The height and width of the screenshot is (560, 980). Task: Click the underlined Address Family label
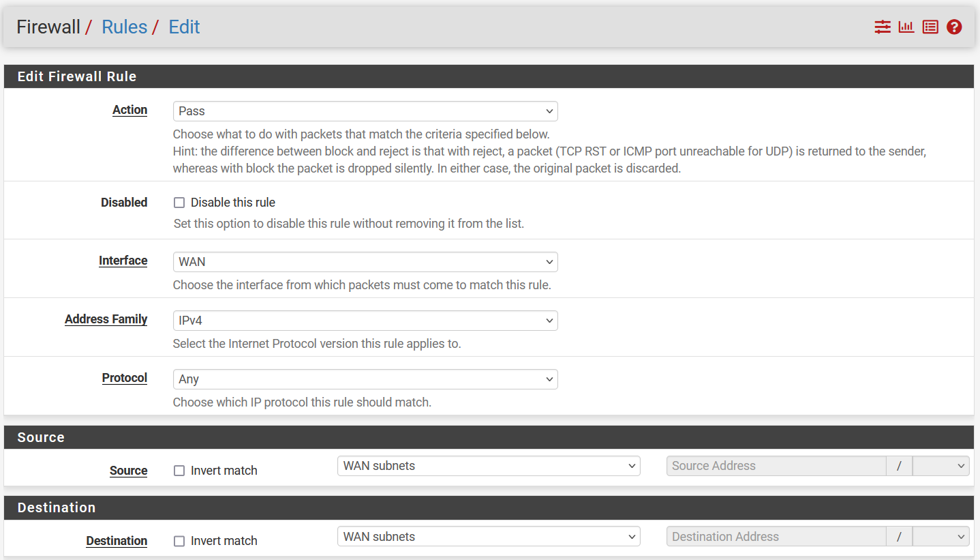[106, 319]
